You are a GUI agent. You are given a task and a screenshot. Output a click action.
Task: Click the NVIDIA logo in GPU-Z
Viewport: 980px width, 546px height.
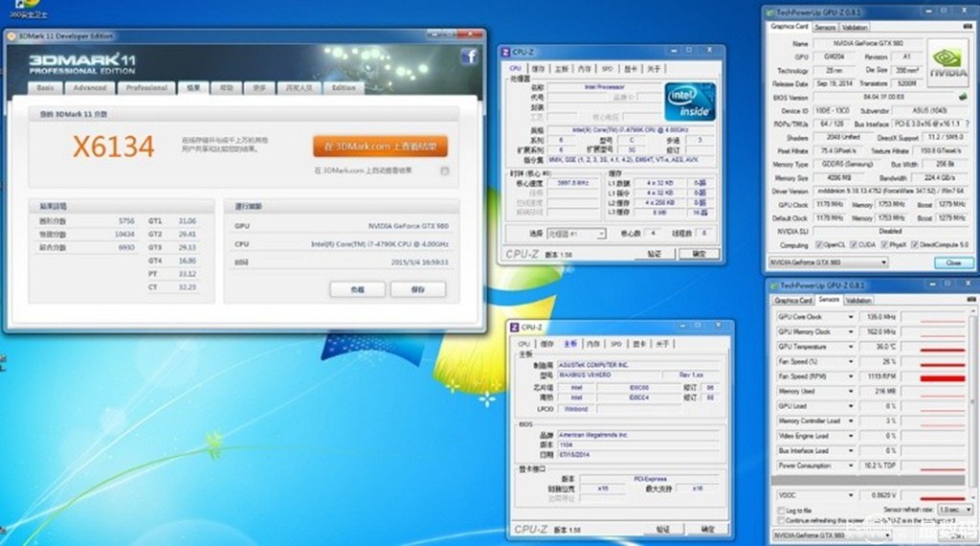[x=947, y=62]
